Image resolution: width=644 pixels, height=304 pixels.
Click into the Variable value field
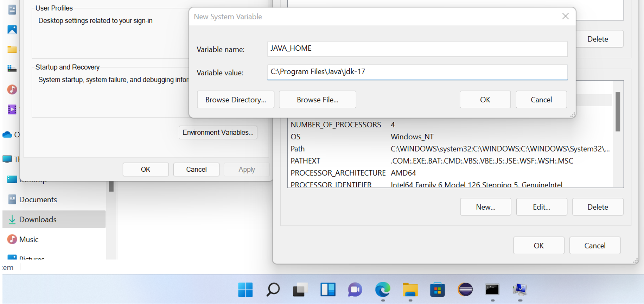417,72
